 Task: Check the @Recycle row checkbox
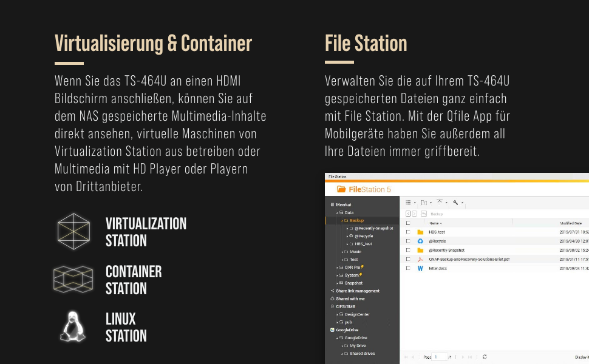point(408,241)
